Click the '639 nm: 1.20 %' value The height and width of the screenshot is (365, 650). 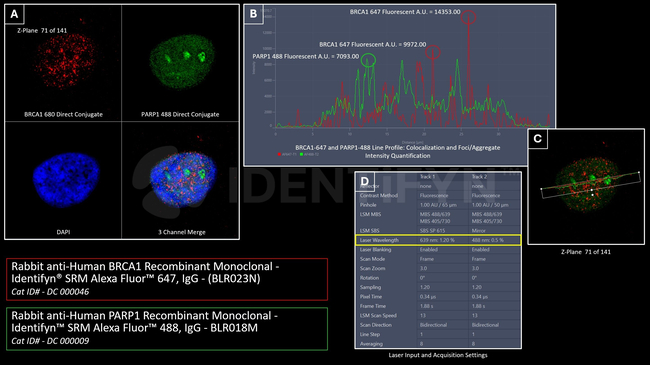point(437,240)
